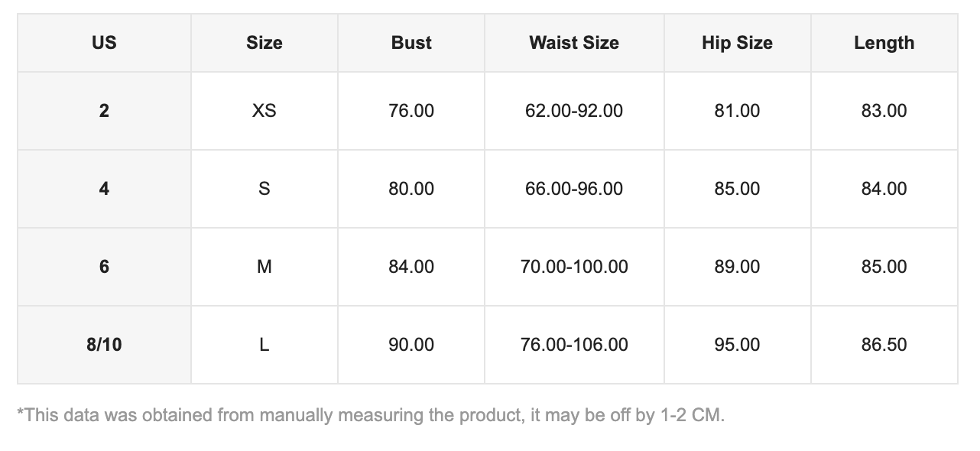Image resolution: width=980 pixels, height=451 pixels.
Task: Click waist value 62.00-92.00
Action: pyautogui.click(x=574, y=111)
